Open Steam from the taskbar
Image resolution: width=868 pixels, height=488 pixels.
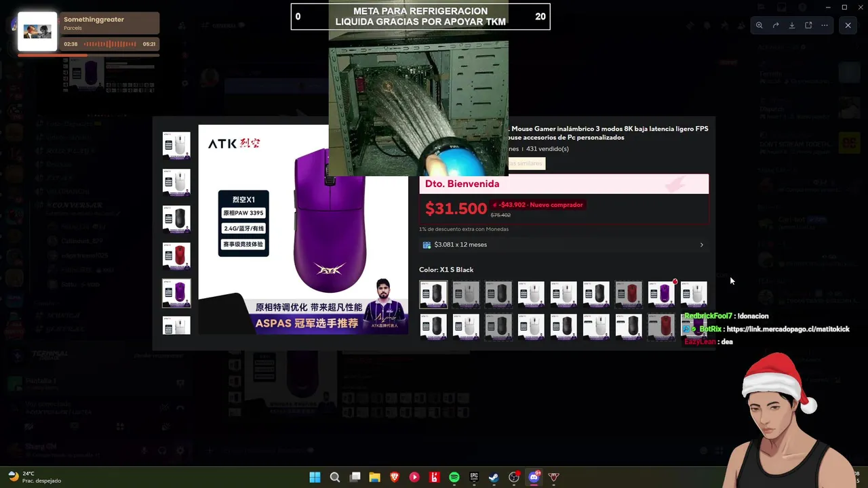[x=494, y=477]
